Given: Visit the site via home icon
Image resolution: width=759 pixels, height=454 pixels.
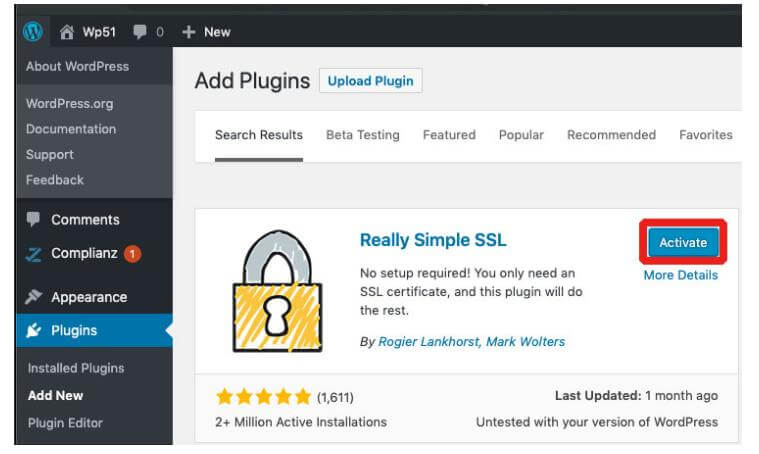Looking at the screenshot, I should click(x=67, y=32).
